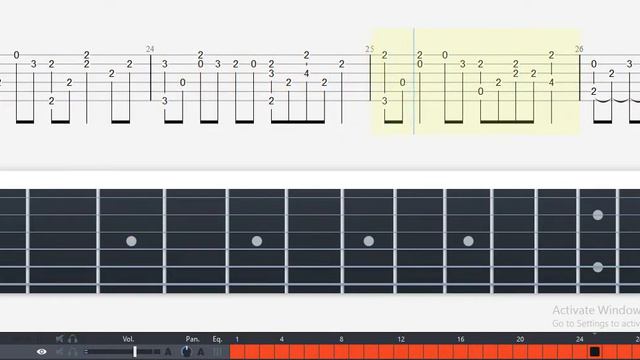The height and width of the screenshot is (360, 640).
Task: Jump to bar 4 block in the track timeline
Action: [282, 352]
